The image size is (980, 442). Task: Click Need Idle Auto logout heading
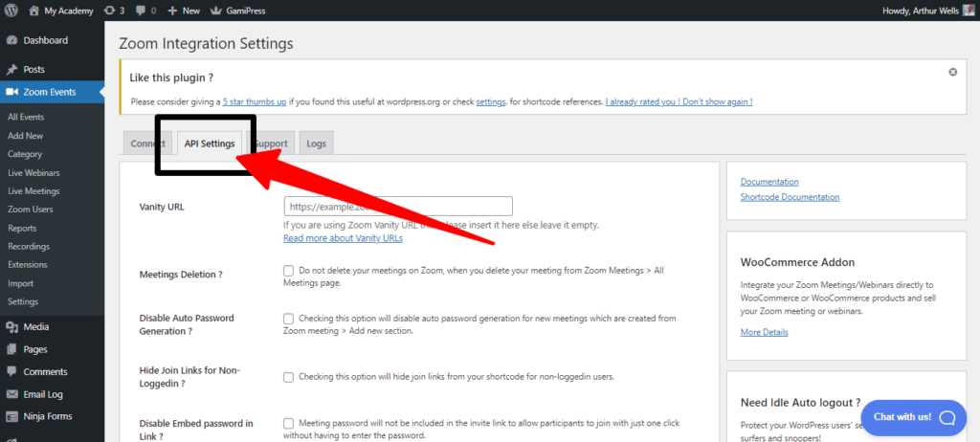coord(801,402)
